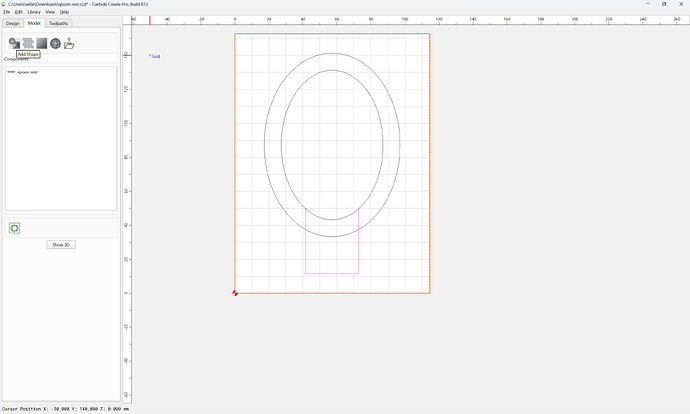Click the green-bordered octagon icon above Show 3D
The height and width of the screenshot is (414, 690).
pyautogui.click(x=15, y=228)
